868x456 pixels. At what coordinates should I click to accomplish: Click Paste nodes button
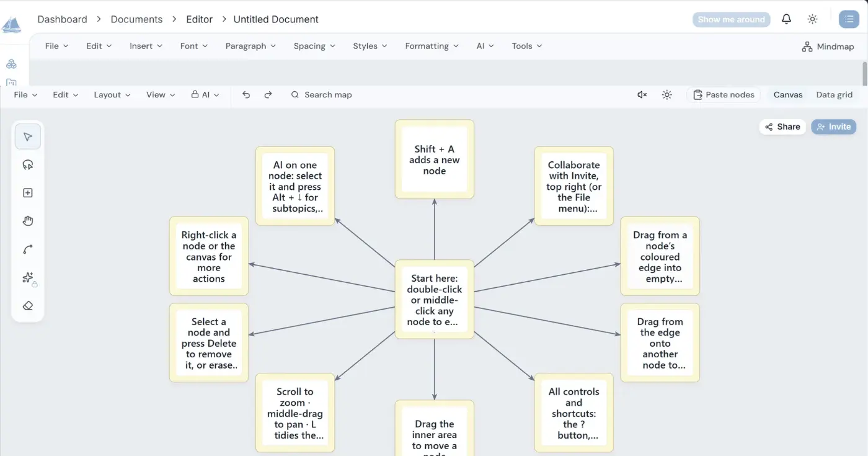click(724, 95)
